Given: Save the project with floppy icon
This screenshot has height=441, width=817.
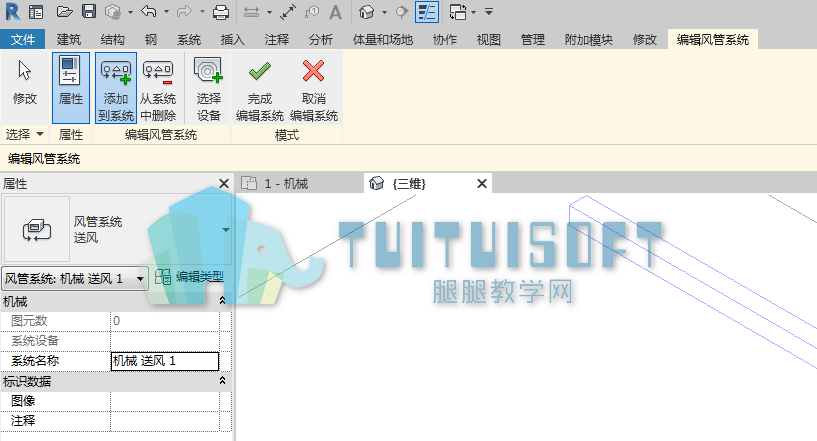Looking at the screenshot, I should pyautogui.click(x=89, y=11).
